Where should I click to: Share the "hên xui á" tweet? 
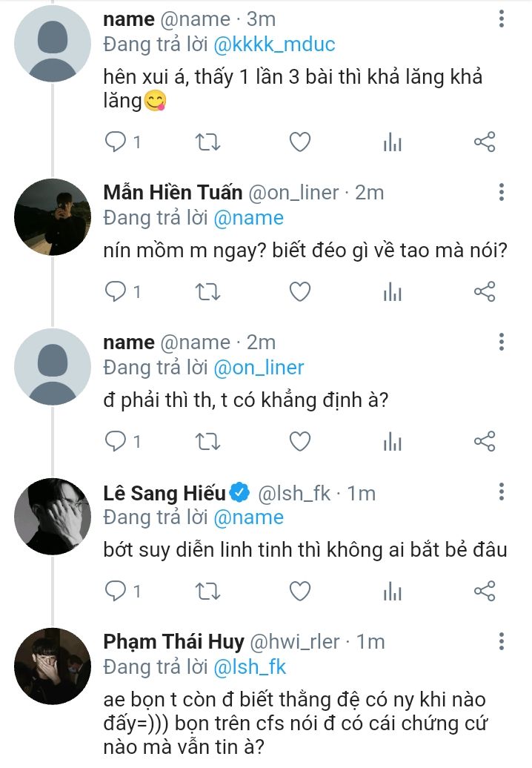[484, 142]
